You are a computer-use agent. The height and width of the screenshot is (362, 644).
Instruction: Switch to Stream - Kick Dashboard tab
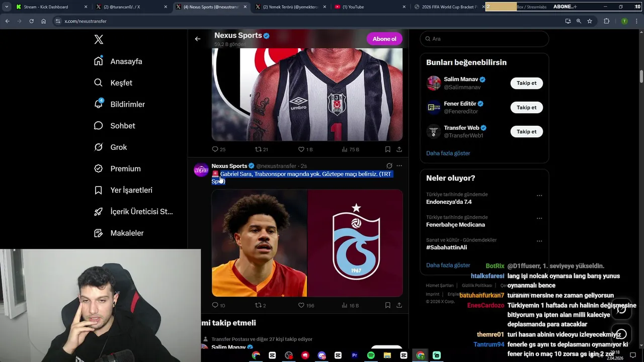click(x=50, y=7)
